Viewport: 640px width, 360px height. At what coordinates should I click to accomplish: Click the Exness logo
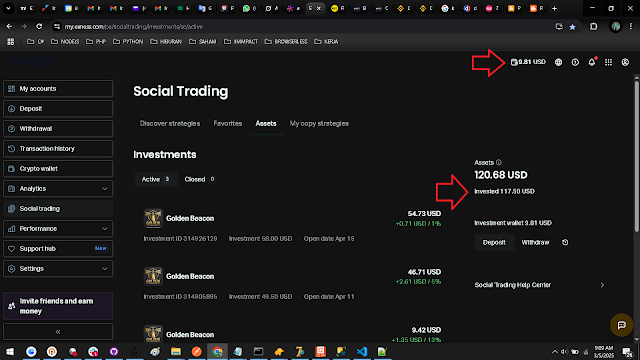tap(32, 62)
